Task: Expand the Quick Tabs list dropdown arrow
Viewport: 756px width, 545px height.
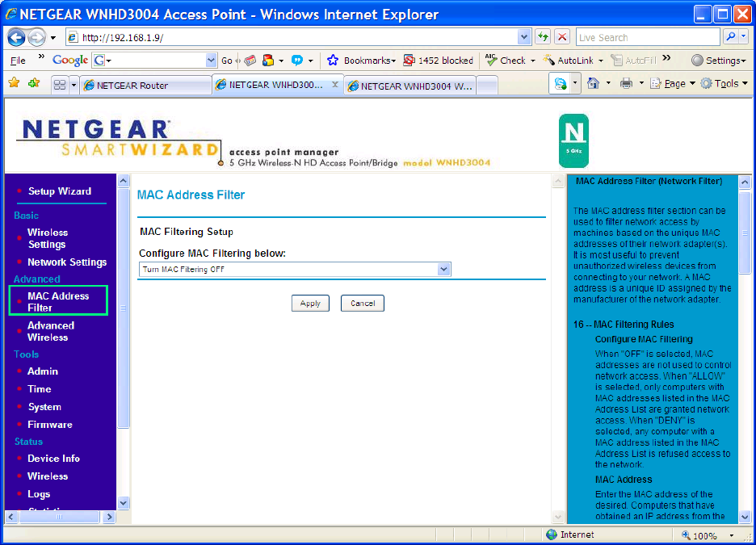Action: point(73,86)
